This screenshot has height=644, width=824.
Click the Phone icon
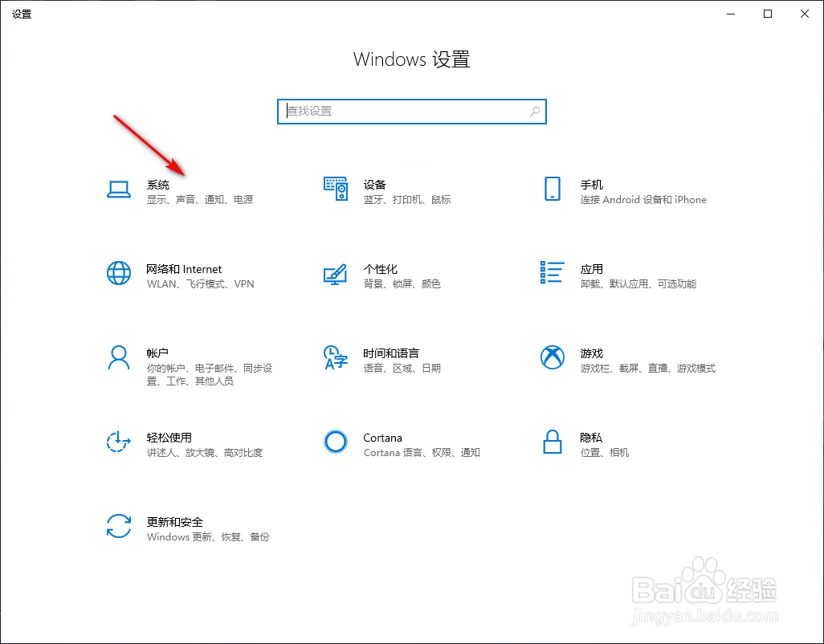pyautogui.click(x=553, y=189)
